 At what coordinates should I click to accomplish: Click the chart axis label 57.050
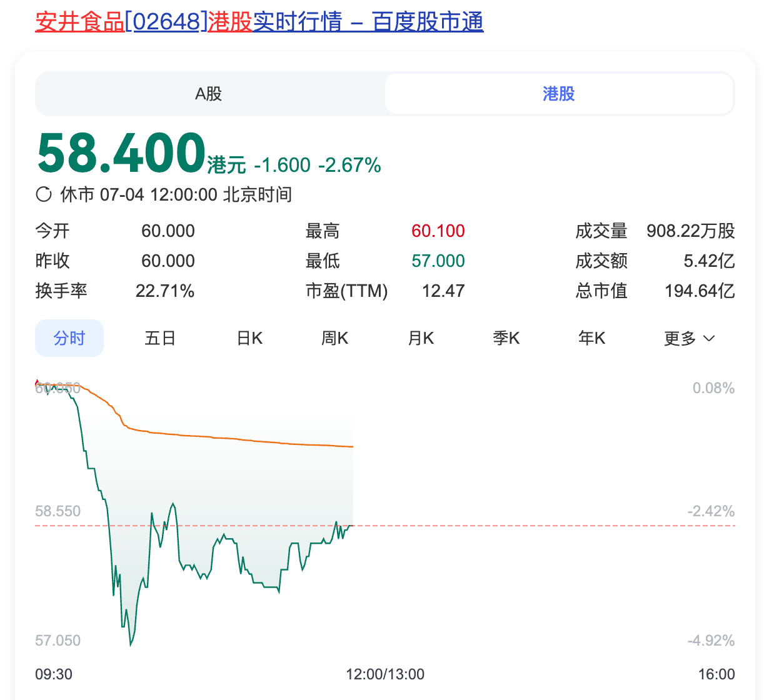pos(58,641)
